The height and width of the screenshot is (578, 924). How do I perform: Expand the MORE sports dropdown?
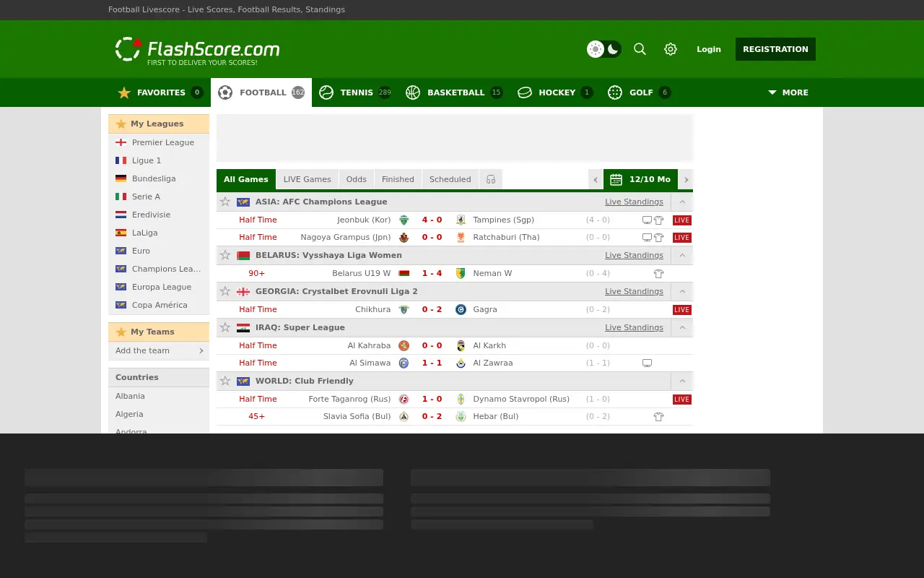click(788, 92)
